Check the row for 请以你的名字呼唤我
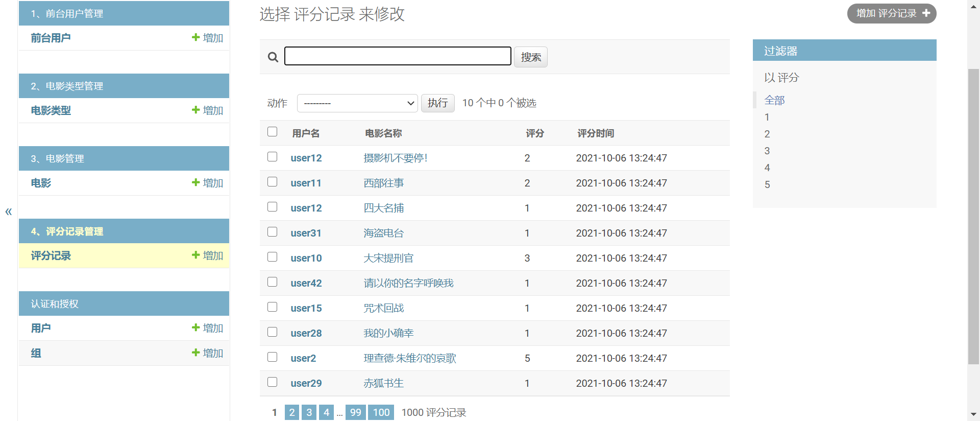This screenshot has height=421, width=980. 273,282
